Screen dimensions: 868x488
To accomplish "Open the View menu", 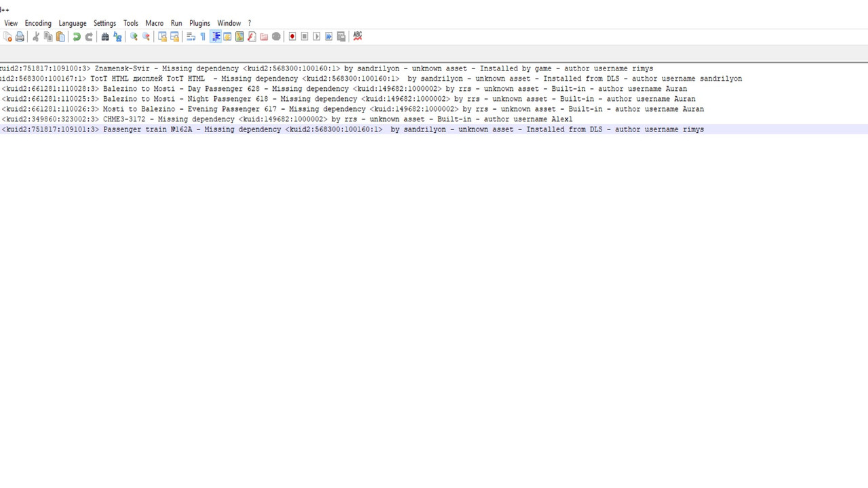I will [x=11, y=23].
